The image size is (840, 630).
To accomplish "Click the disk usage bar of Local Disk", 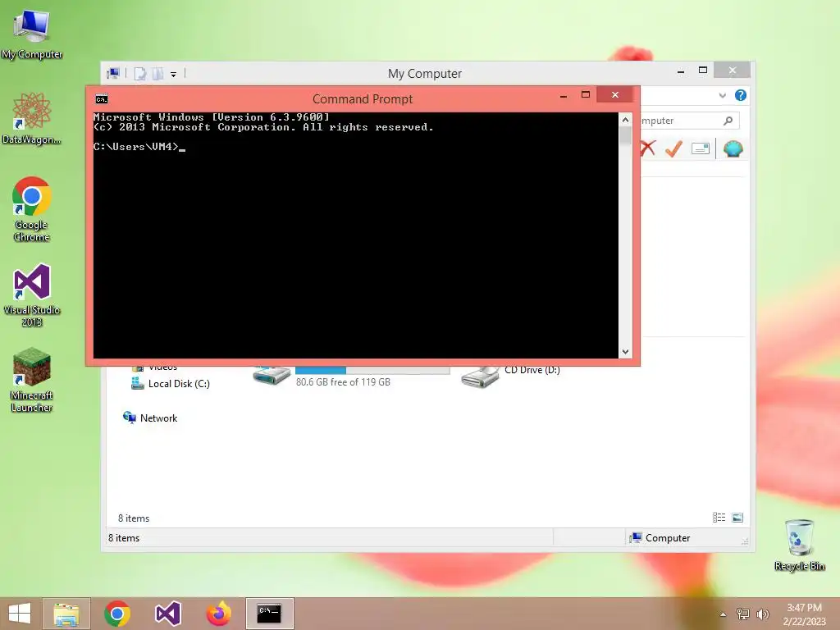I will tap(372, 370).
